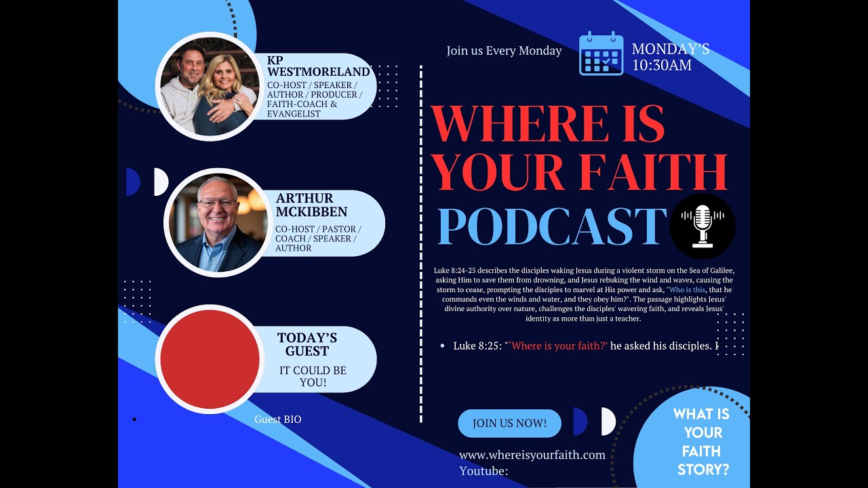
Task: Open the Arthur McKibben portrait photo
Action: pos(218,222)
